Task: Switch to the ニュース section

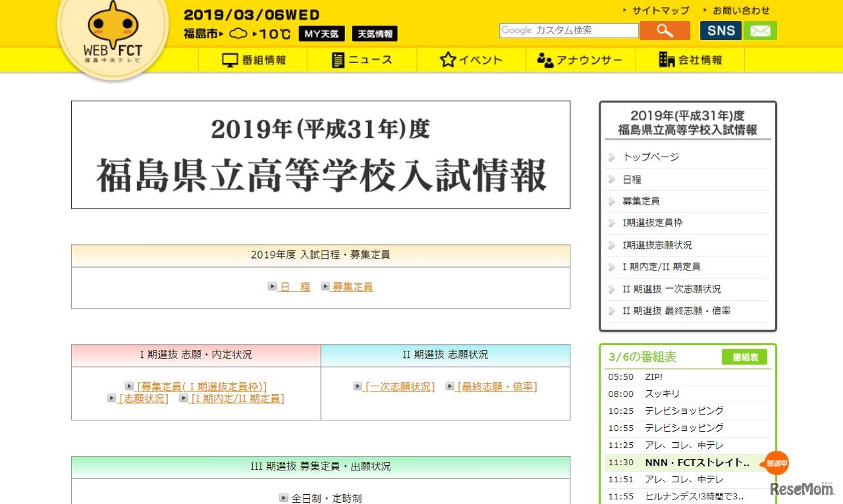Action: [362, 59]
